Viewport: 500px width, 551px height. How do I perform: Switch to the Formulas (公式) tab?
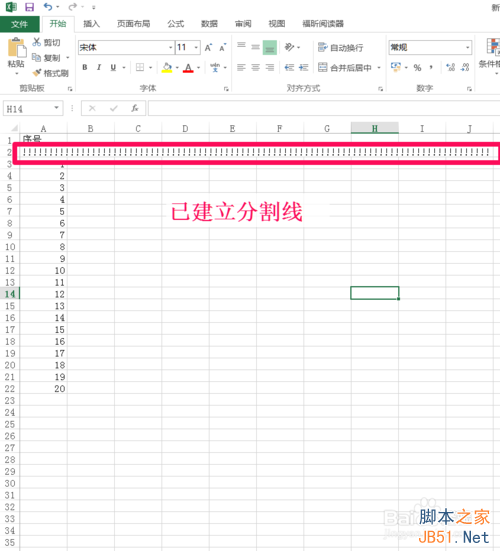click(176, 24)
